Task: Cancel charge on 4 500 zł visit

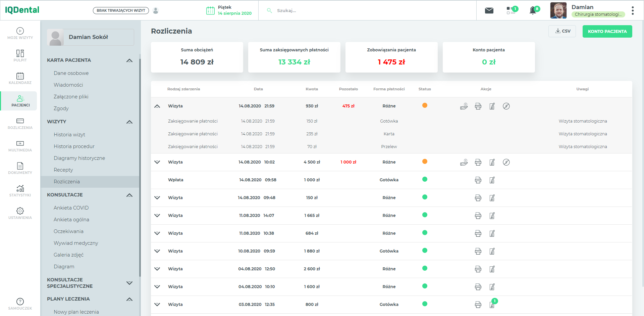Action: [x=506, y=162]
